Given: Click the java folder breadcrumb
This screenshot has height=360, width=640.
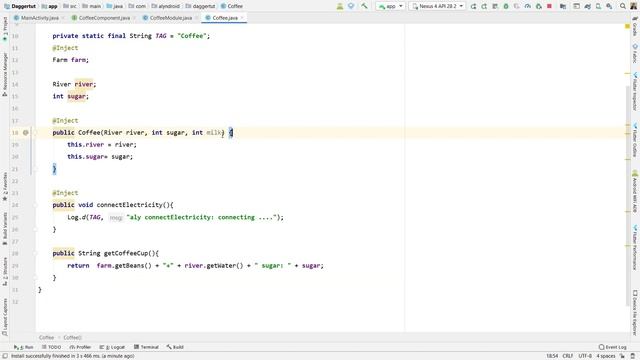Looking at the screenshot, I should [x=114, y=6].
